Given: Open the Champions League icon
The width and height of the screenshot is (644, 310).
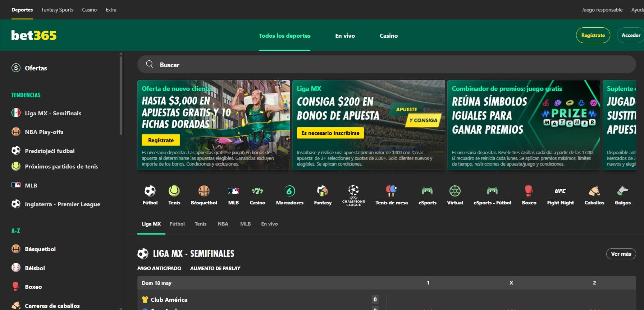Looking at the screenshot, I should tap(353, 191).
